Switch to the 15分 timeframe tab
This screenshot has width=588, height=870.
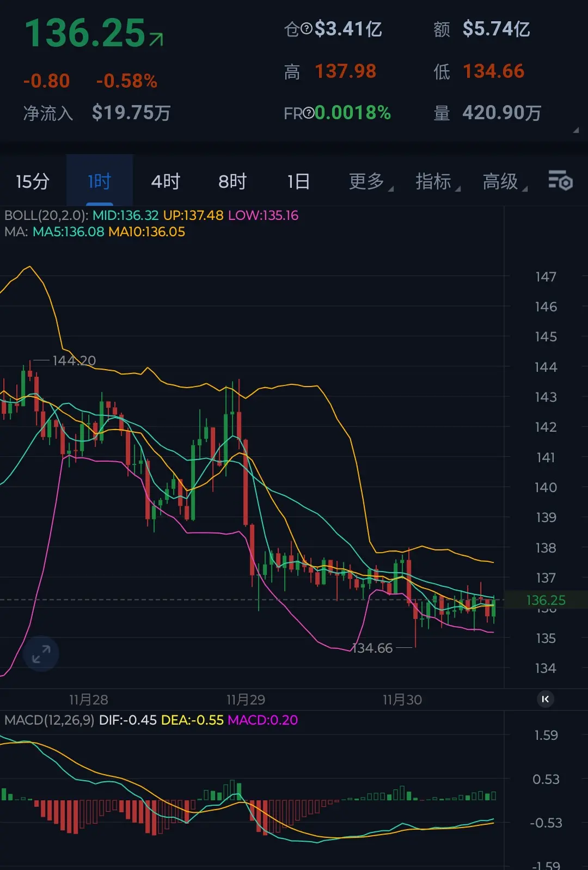[33, 181]
